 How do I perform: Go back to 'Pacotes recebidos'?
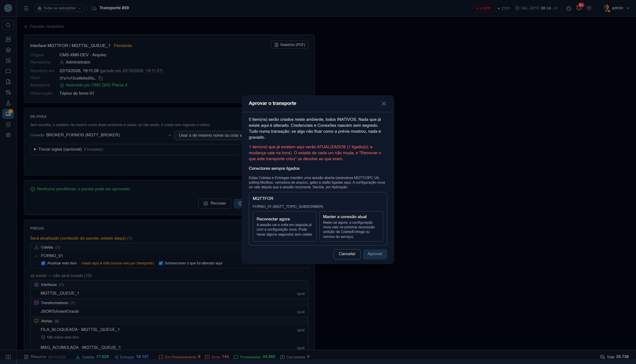click(x=44, y=26)
